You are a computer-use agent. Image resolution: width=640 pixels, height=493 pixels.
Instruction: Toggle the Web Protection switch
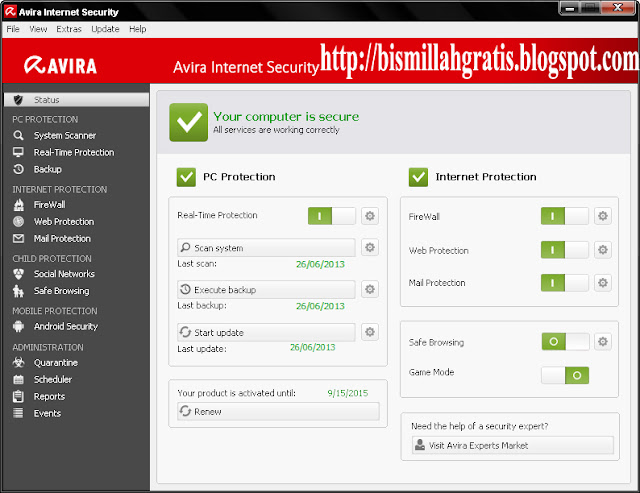pyautogui.click(x=565, y=250)
